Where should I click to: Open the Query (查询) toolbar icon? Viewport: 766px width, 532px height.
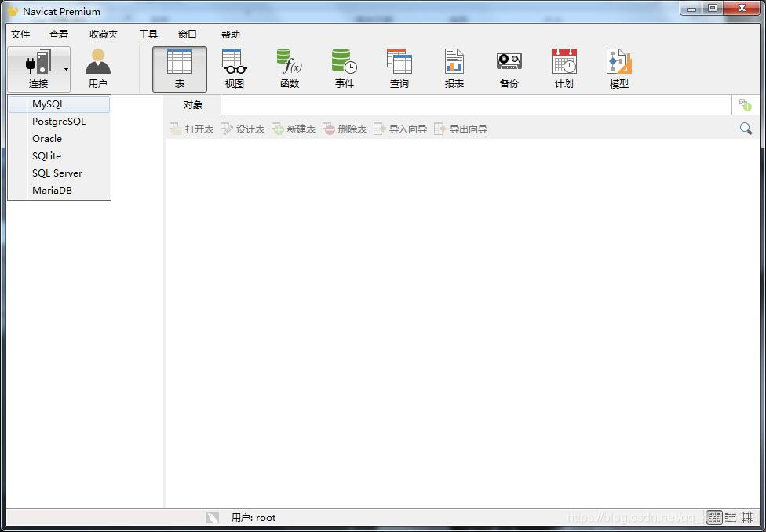pyautogui.click(x=399, y=69)
